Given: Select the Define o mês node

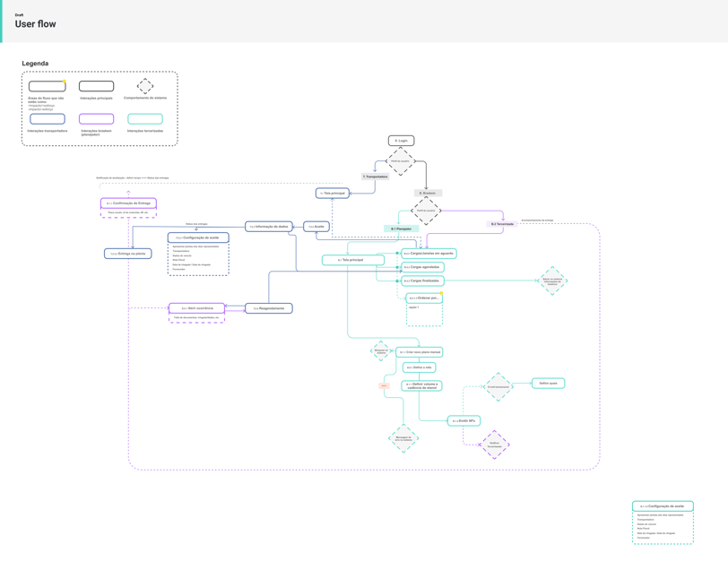Looking at the screenshot, I should click(x=420, y=367).
